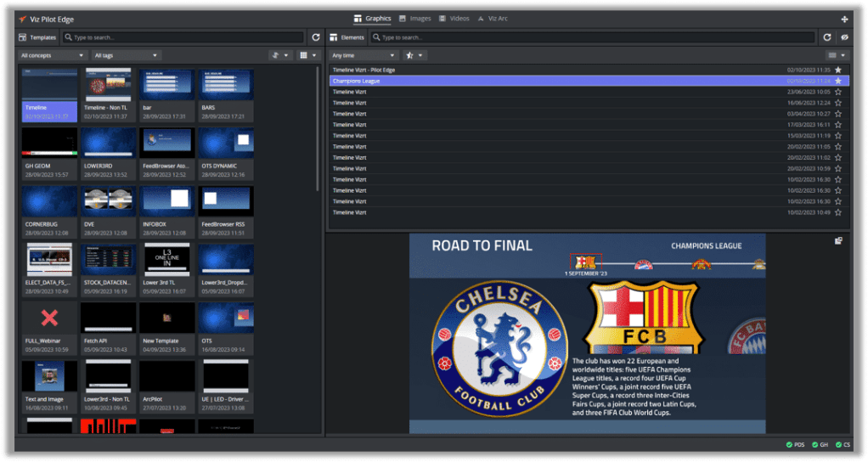Click the Templates panel label

(42, 37)
